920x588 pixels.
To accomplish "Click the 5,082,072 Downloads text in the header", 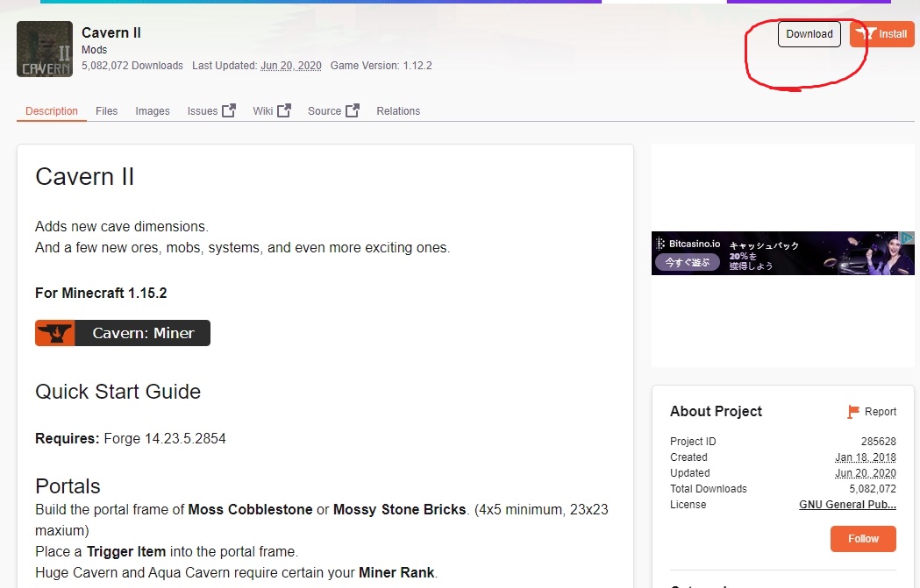I will (x=132, y=66).
